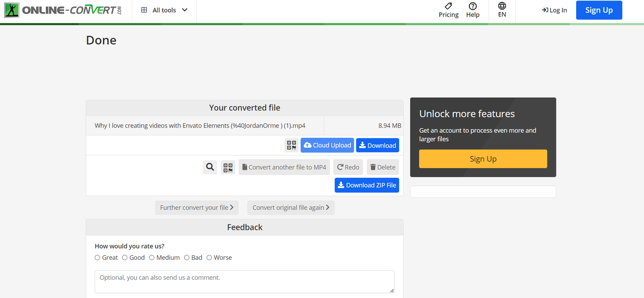This screenshot has height=298, width=644.
Task: Select the Worse rating
Action: point(209,258)
